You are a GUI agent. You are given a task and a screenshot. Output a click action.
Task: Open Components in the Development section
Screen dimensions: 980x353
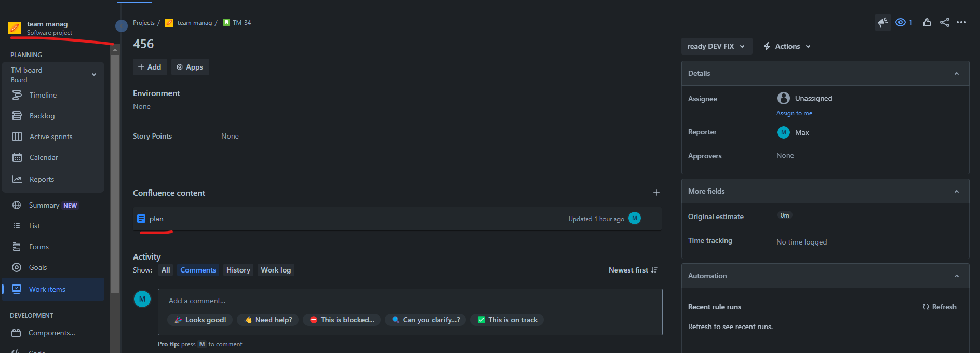click(x=52, y=333)
